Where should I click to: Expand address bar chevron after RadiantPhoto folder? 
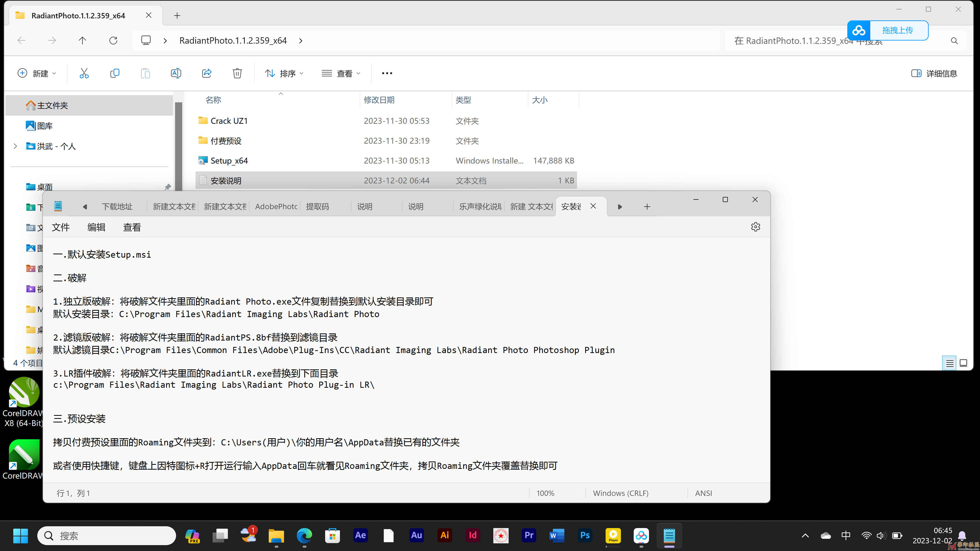coord(301,41)
